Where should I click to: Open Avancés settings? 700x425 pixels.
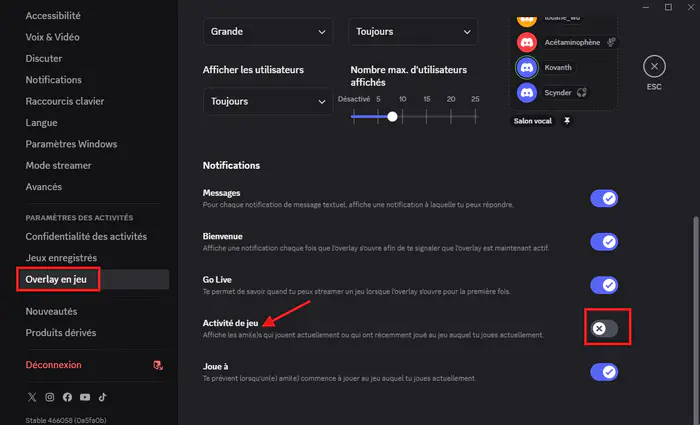pyautogui.click(x=43, y=187)
